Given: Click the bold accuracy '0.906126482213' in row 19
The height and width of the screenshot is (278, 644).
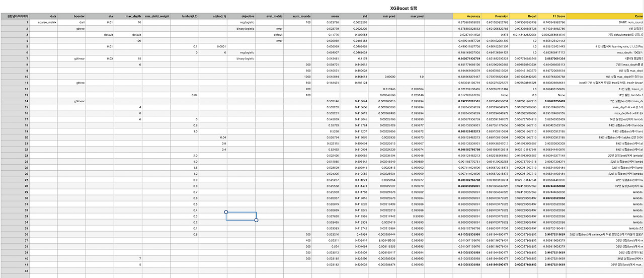Looking at the screenshot, I should click(x=467, y=131).
